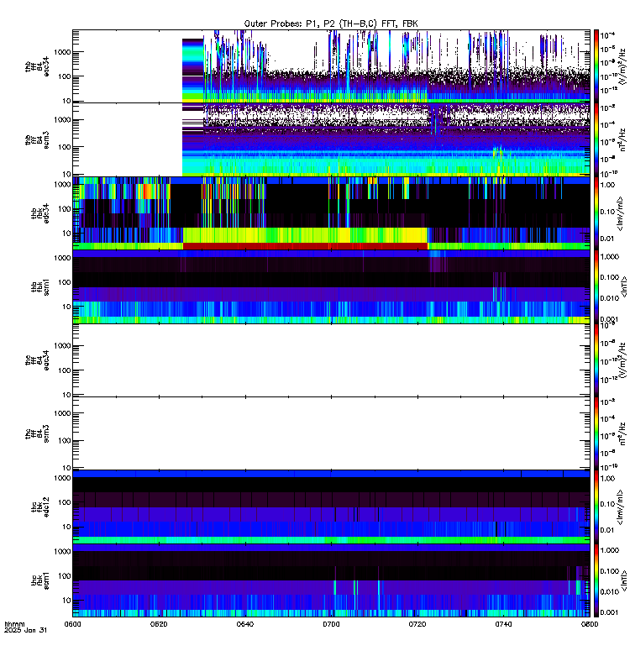Image resolution: width=630 pixels, height=672 pixels.
Task: Select the 'thb fbk scm1' panel label
Action: 40,286
